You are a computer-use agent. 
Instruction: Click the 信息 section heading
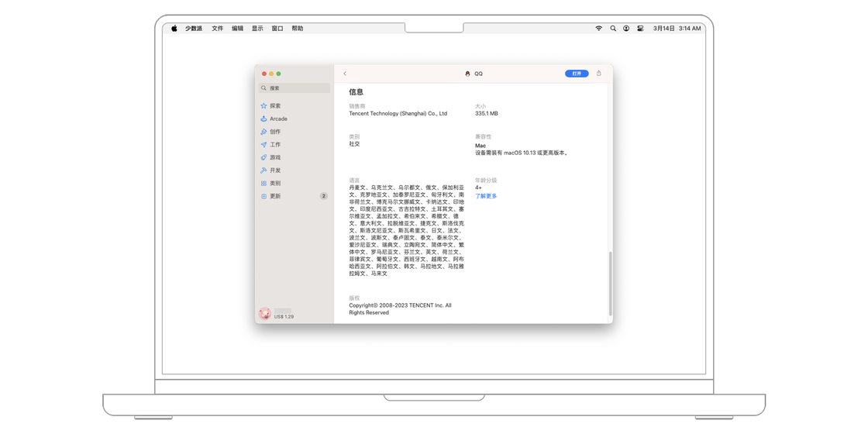tap(356, 92)
